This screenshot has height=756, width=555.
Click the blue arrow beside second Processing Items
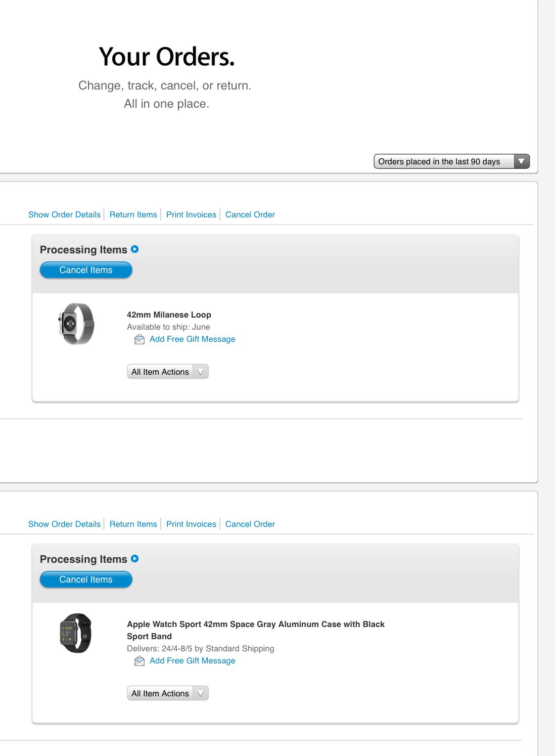click(x=135, y=558)
